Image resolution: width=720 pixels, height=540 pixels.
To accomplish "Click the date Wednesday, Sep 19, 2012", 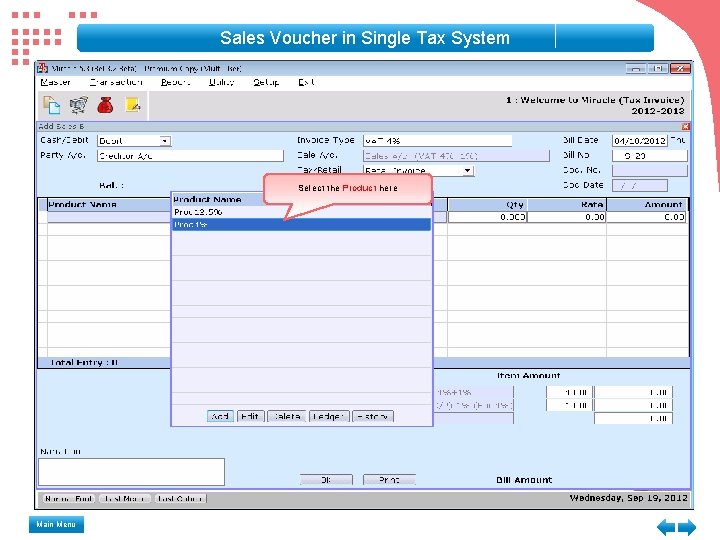I will (x=628, y=498).
